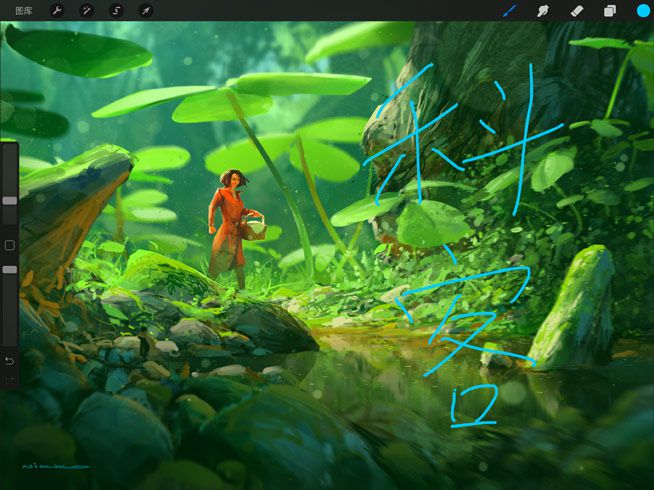This screenshot has width=654, height=490.
Task: Open the Layers panel
Action: click(610, 11)
